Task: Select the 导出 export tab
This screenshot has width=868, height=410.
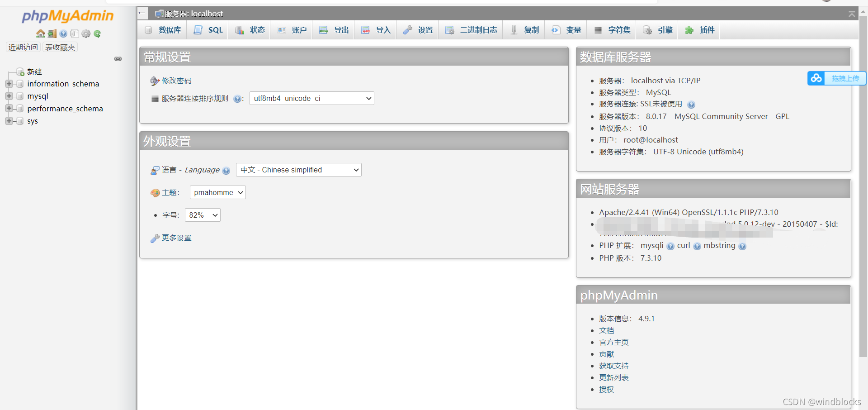Action: (334, 30)
